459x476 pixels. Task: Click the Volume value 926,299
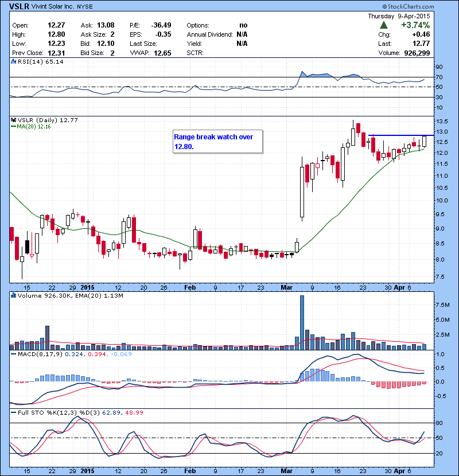(417, 53)
